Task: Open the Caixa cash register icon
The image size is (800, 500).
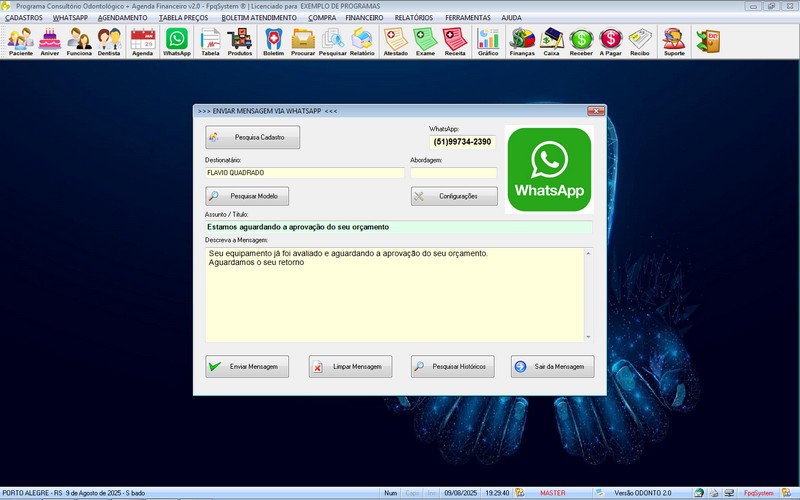Action: [551, 41]
